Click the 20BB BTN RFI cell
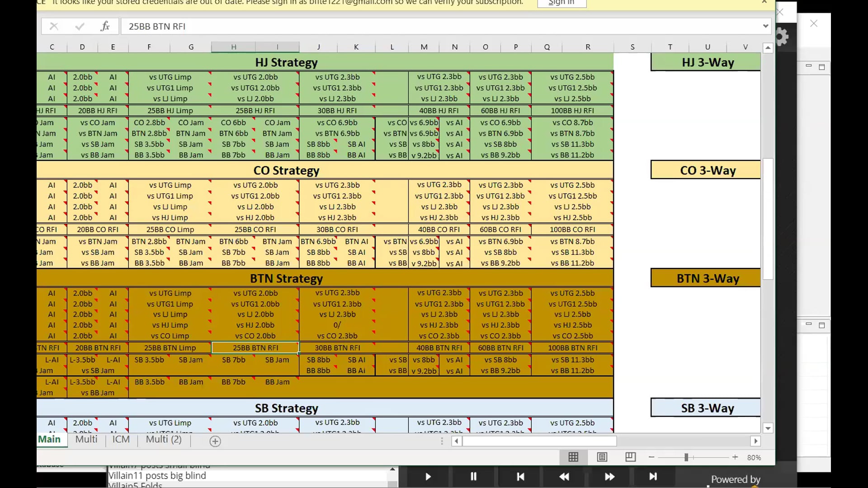Viewport: 868px width, 488px height. click(x=98, y=348)
